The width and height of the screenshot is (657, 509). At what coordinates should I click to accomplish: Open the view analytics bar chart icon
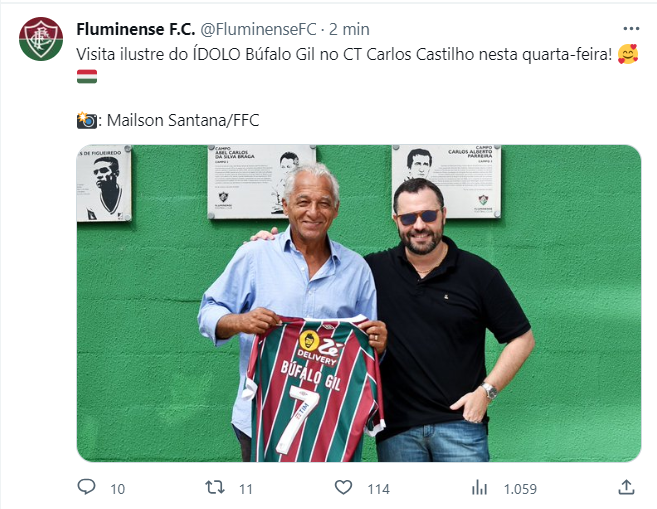pyautogui.click(x=479, y=488)
